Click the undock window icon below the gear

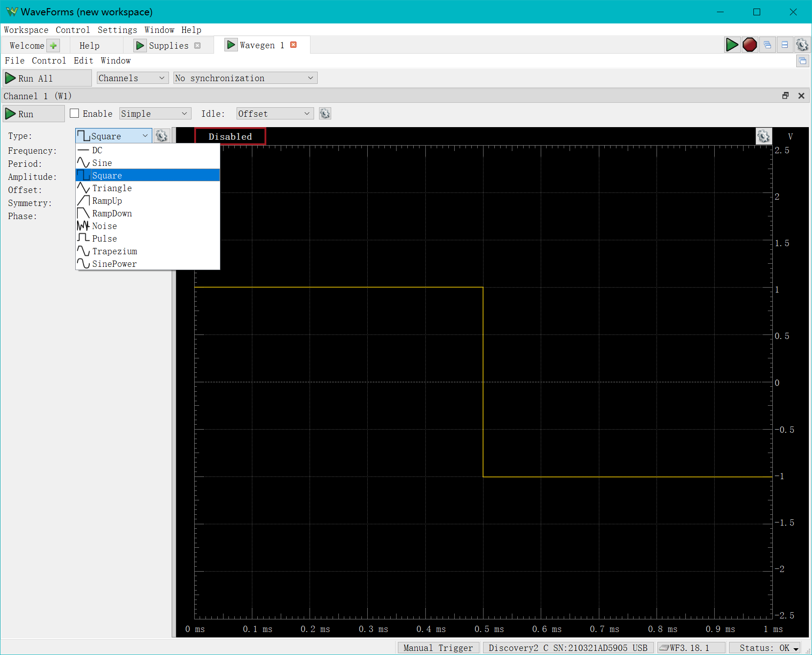[803, 61]
